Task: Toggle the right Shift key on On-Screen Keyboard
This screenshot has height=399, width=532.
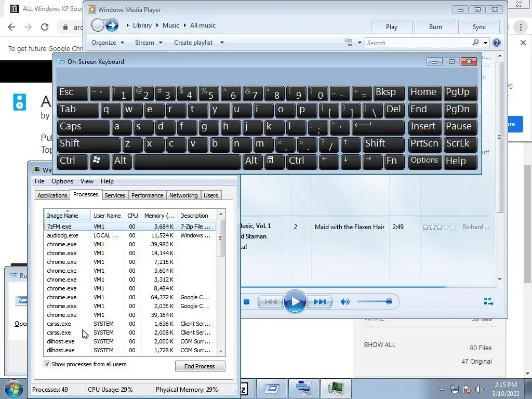Action: coord(383,144)
